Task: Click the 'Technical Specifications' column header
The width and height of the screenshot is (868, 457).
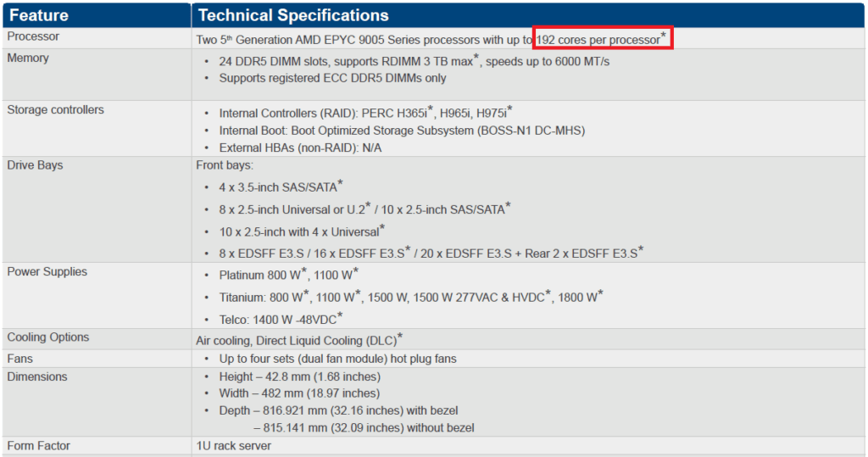Action: coord(293,15)
